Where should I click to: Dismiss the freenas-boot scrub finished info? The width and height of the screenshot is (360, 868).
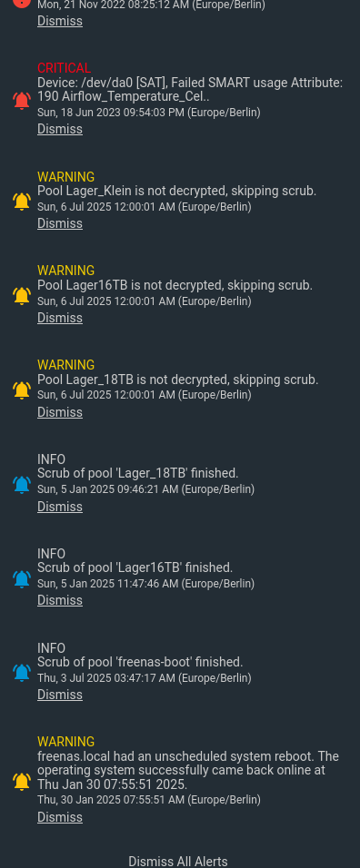pyautogui.click(x=60, y=695)
